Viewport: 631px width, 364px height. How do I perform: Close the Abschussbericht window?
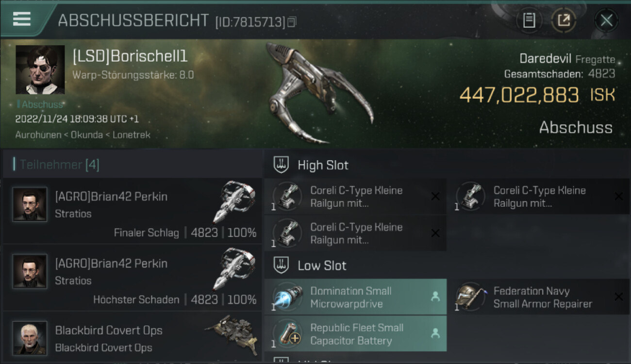(x=606, y=20)
